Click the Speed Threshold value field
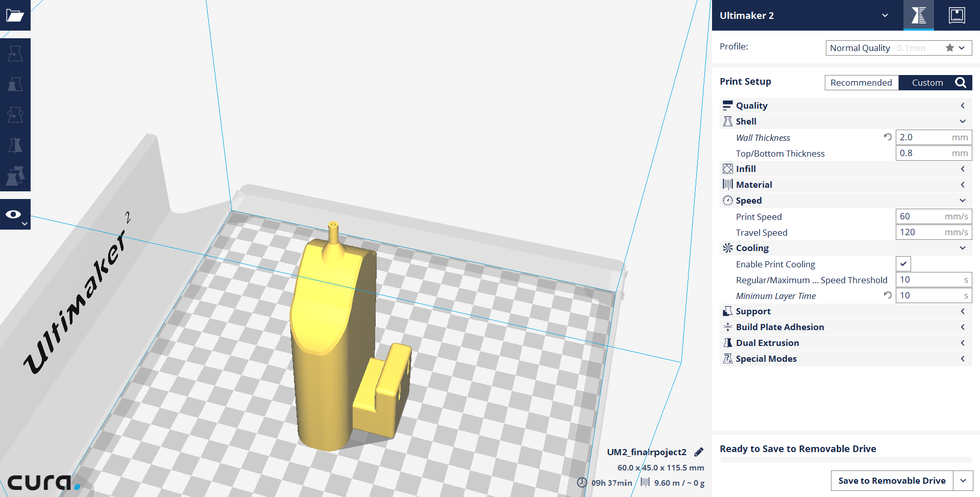980x497 pixels. point(934,280)
